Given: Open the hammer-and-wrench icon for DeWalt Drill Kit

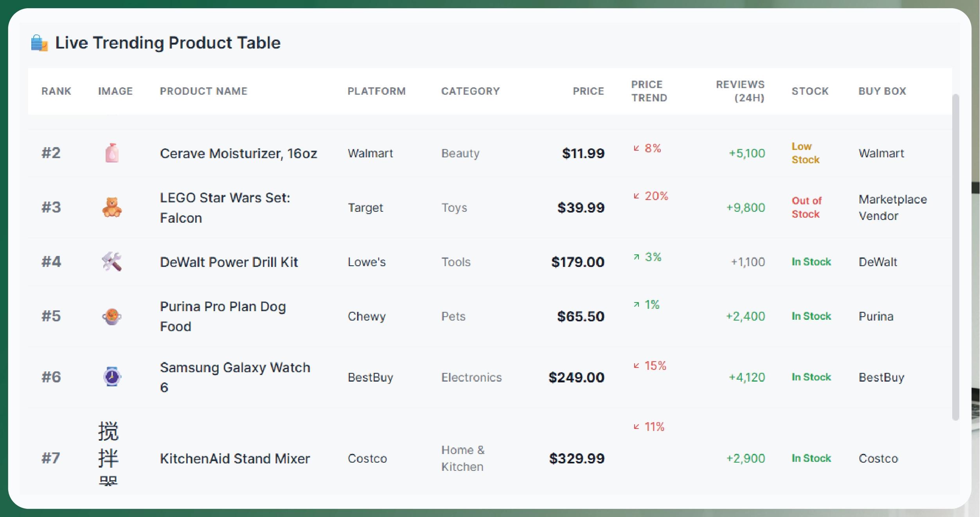Looking at the screenshot, I should pos(111,262).
